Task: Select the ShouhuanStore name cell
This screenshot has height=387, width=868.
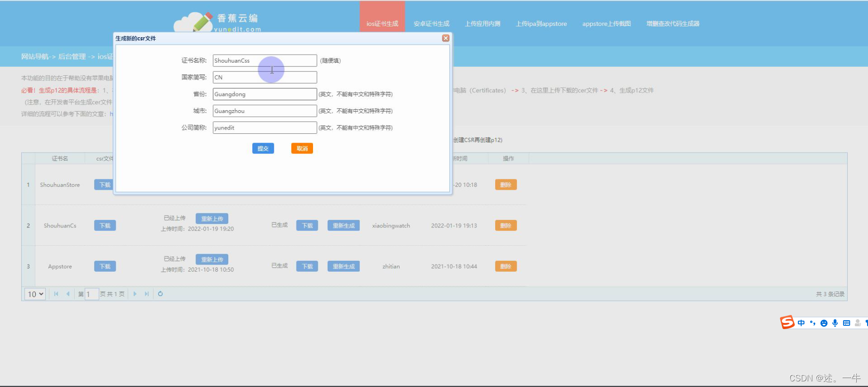Action: [x=60, y=185]
